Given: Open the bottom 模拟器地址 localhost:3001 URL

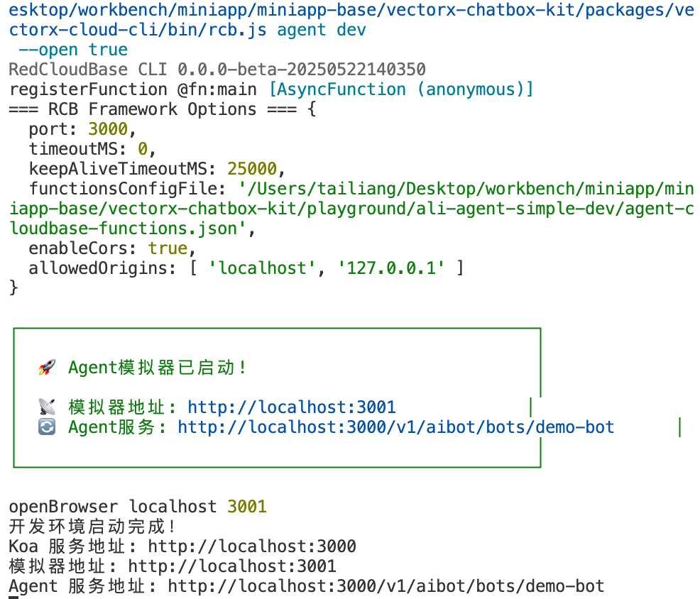Looking at the screenshot, I should coord(232,566).
